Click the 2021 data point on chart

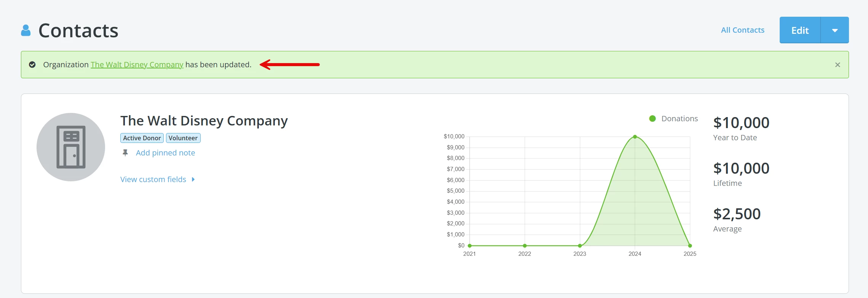coord(470,246)
